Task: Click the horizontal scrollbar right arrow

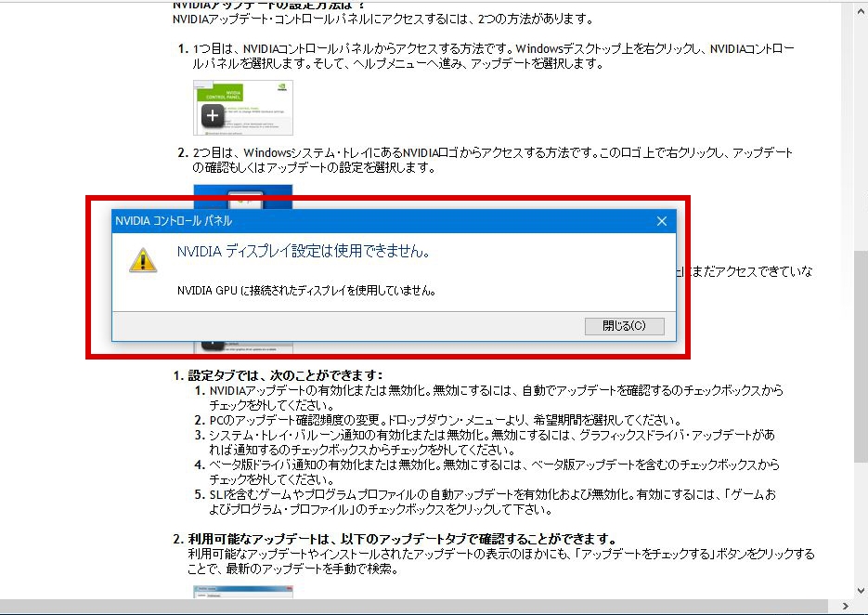Action: tap(846, 606)
